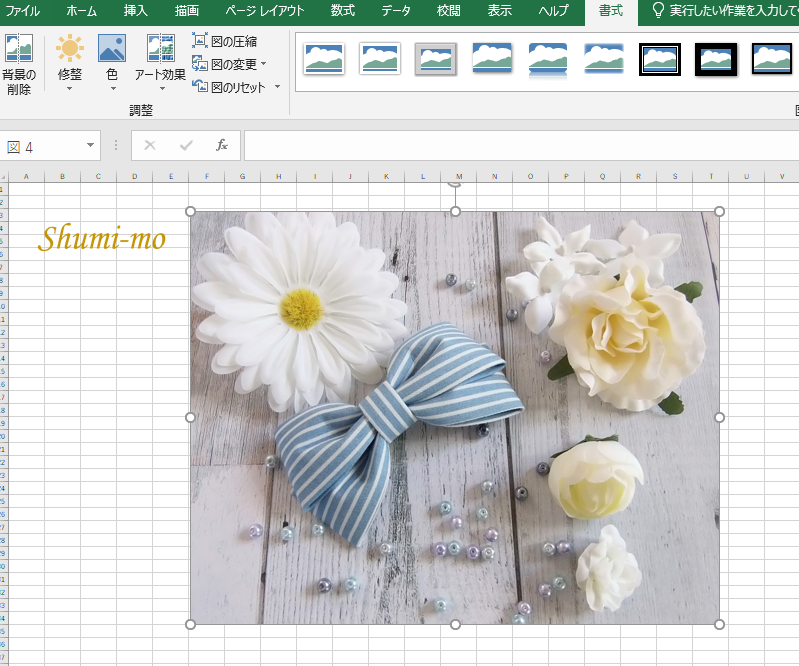Image resolution: width=799 pixels, height=666 pixels.
Task: Switch to the ホーム tab
Action: (x=82, y=11)
